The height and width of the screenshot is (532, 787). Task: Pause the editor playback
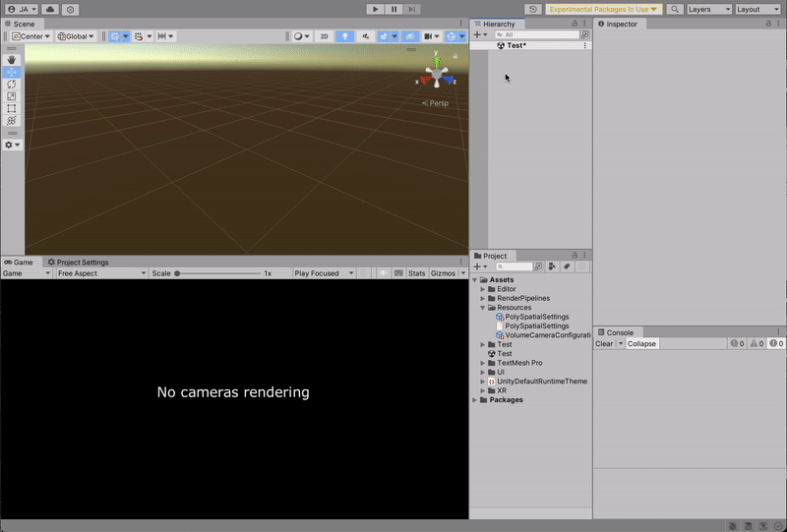(x=394, y=9)
